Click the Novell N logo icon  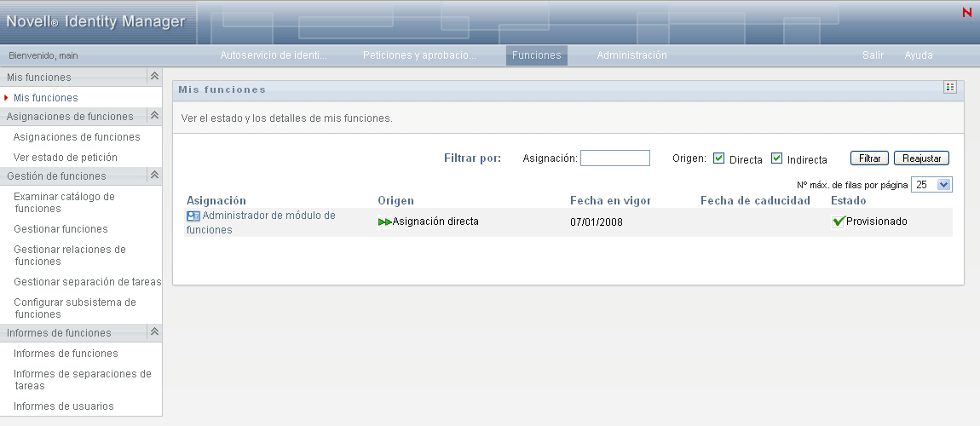pyautogui.click(x=967, y=12)
